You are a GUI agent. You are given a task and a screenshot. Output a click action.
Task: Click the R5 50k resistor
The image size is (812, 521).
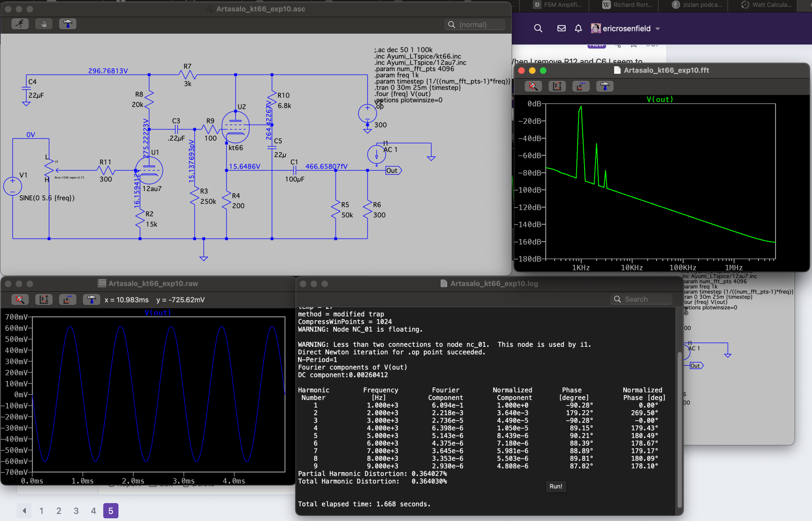(336, 210)
